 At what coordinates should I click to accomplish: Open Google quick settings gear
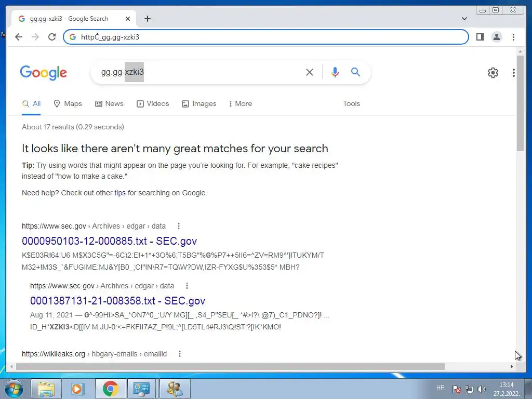point(493,73)
